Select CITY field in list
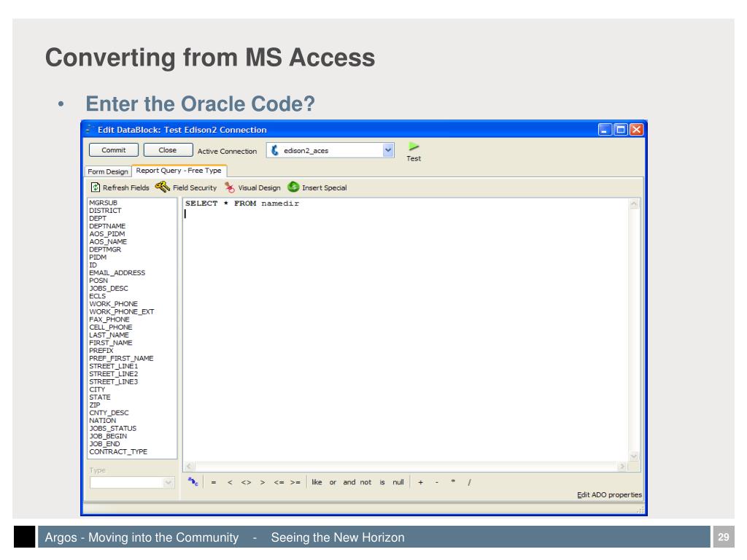The width and height of the screenshot is (747, 560). point(97,389)
